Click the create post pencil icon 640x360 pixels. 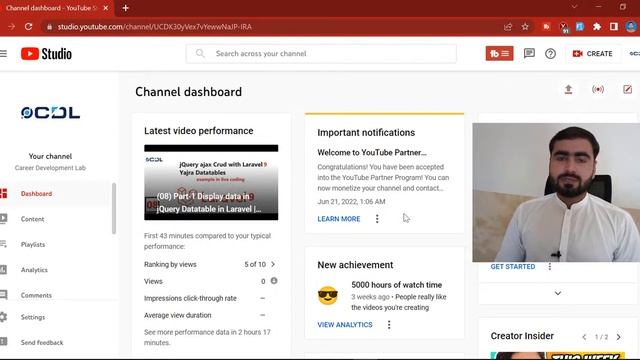click(x=627, y=89)
